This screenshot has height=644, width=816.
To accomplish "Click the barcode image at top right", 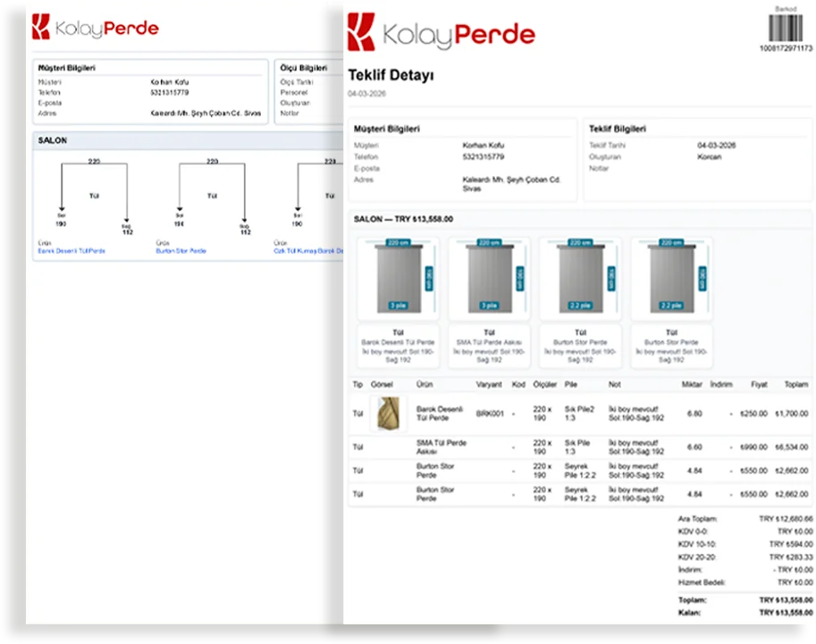I will coord(786,28).
